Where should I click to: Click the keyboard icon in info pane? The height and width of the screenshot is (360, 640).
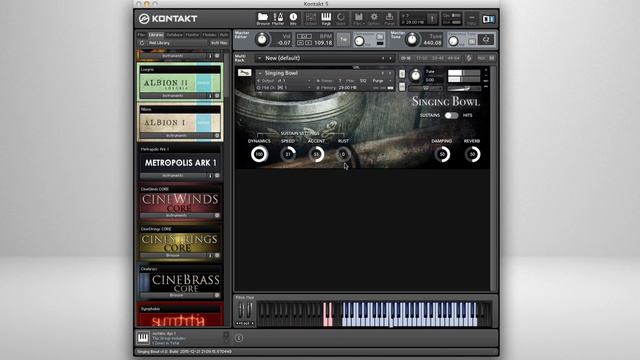click(143, 338)
